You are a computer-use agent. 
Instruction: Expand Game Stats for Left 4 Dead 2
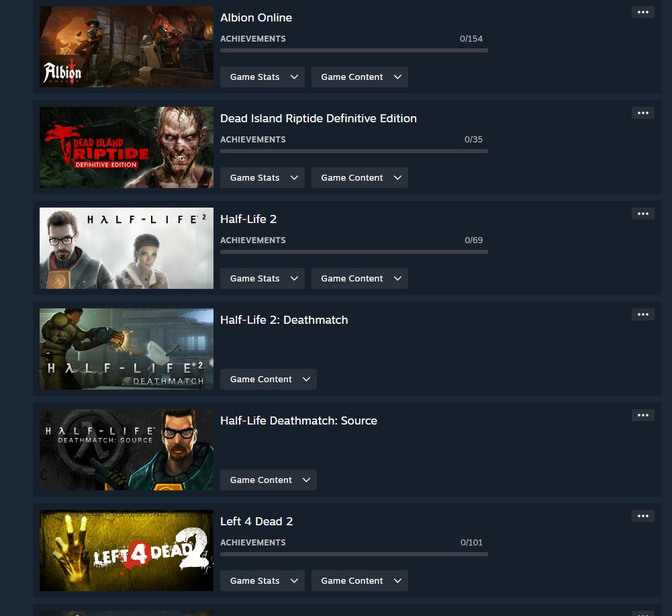click(262, 581)
